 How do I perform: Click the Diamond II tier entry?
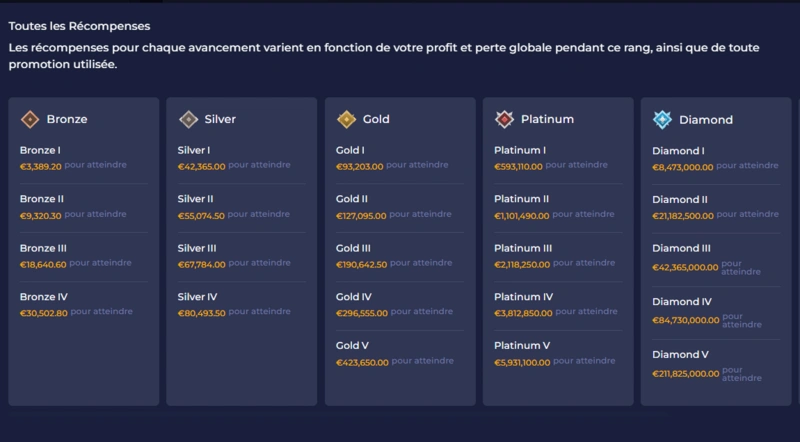[x=715, y=207]
